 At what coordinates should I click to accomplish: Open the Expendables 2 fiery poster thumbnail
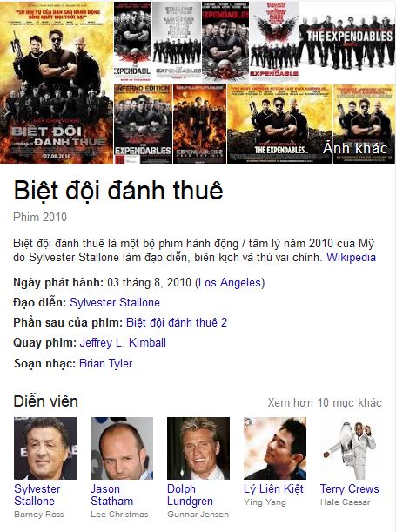coord(199,125)
